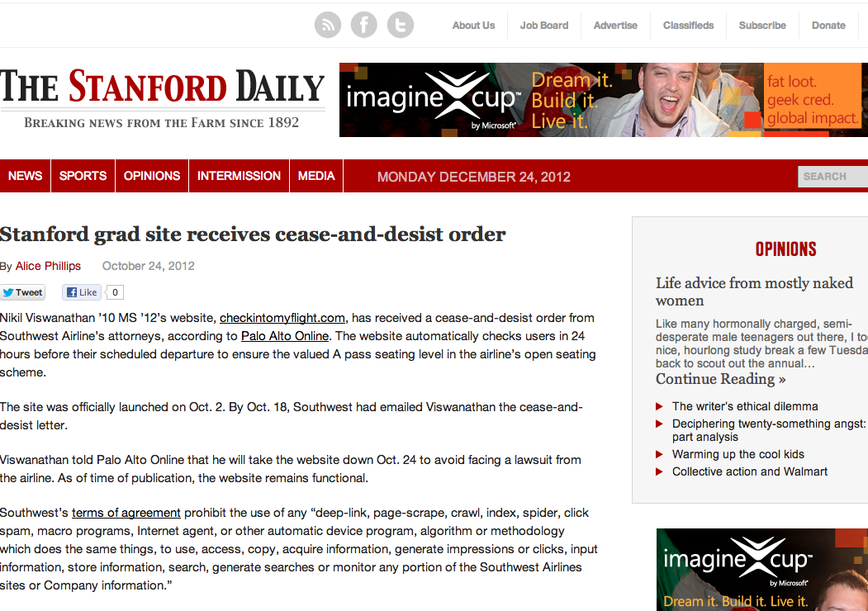
Task: Open the Sports section
Action: coord(83,176)
